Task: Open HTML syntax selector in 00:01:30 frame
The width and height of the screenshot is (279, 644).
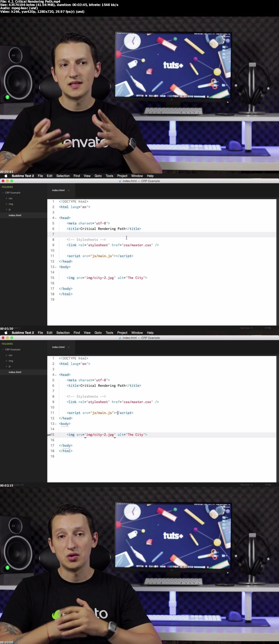Action: (x=268, y=328)
